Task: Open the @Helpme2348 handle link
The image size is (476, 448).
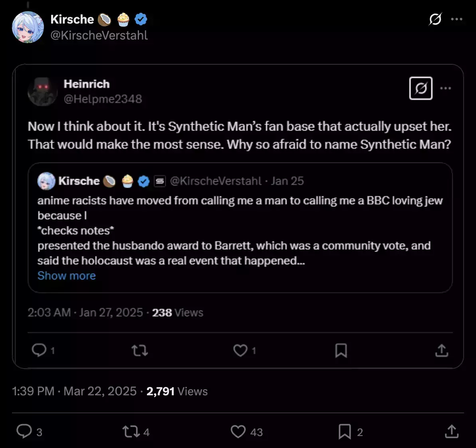Action: point(103,99)
